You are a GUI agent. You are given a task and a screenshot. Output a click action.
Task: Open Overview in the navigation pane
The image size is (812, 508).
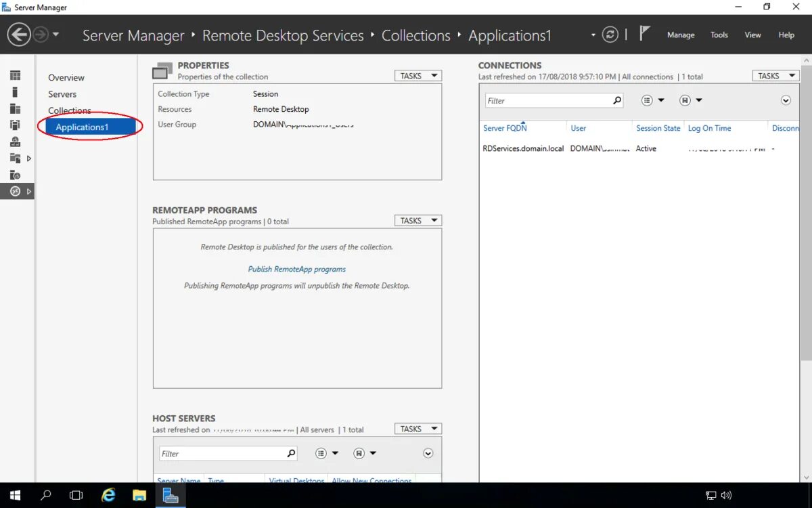click(66, 78)
